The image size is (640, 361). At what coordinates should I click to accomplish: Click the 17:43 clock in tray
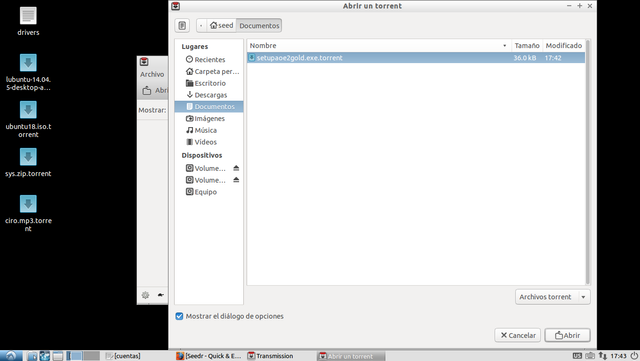click(618, 356)
